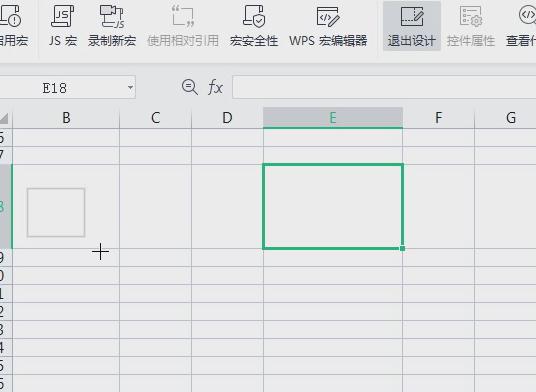This screenshot has width=536, height=392.
Task: Click inside the formula bar input
Action: [384, 87]
